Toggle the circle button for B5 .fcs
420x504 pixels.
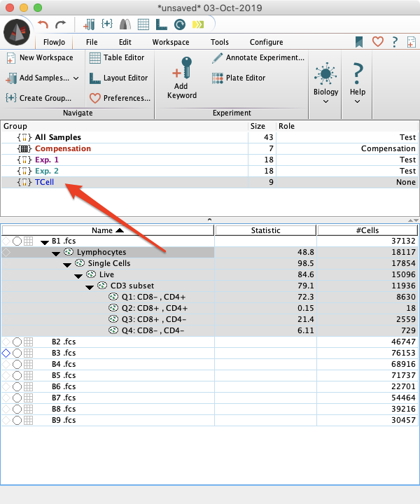17,375
